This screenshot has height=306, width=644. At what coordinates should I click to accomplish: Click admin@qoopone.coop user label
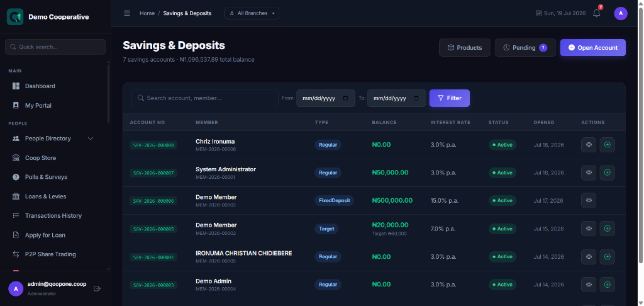pos(57,284)
